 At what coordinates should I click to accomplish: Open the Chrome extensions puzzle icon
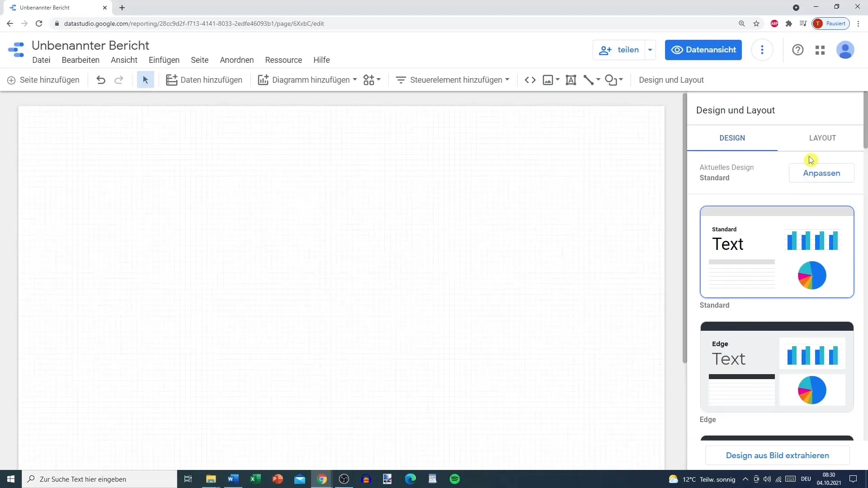coord(789,23)
